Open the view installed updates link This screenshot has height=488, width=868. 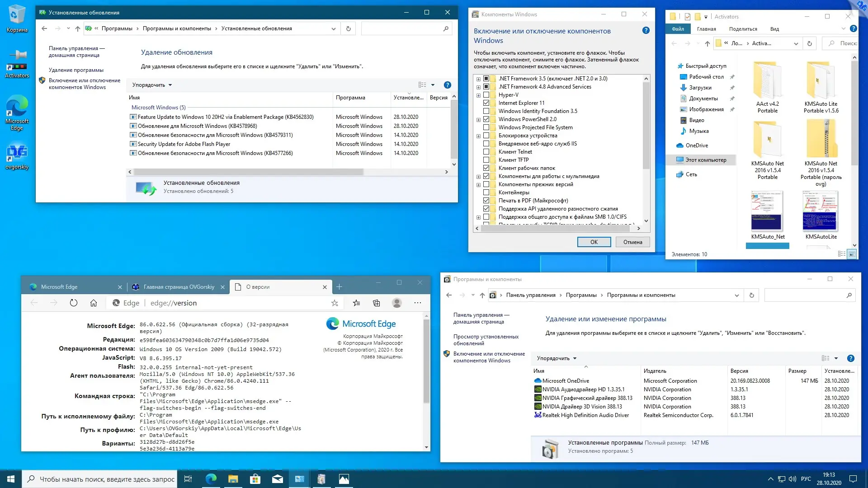click(486, 340)
